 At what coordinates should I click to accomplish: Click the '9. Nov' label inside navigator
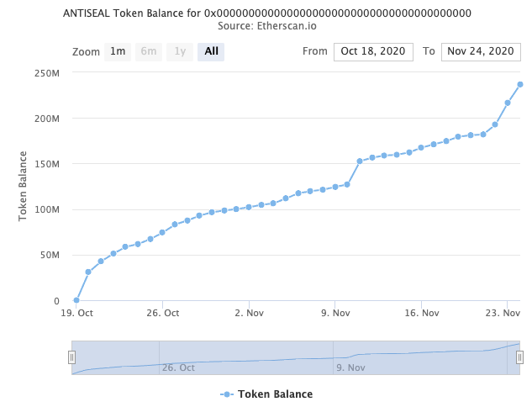point(350,367)
